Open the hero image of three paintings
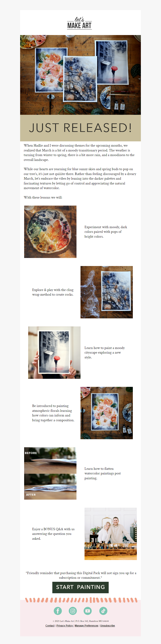This screenshot has width=161, height=644. coord(80,75)
